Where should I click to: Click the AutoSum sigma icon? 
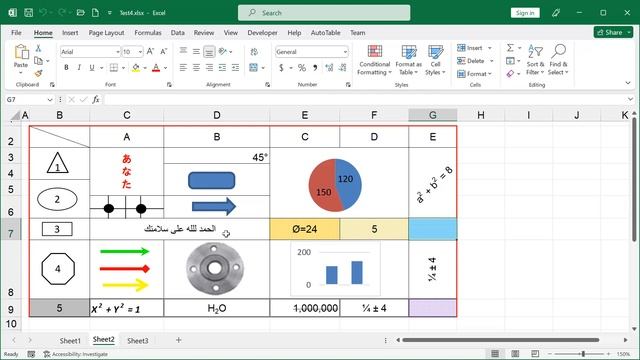[x=510, y=48]
